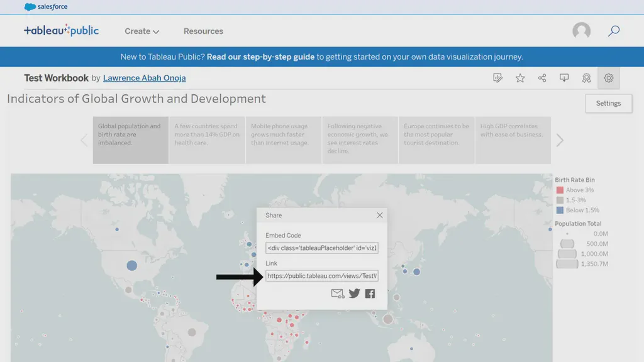The image size is (644, 362).
Task: Open Lawrence Abah Onoja's profile link
Action: pyautogui.click(x=145, y=78)
